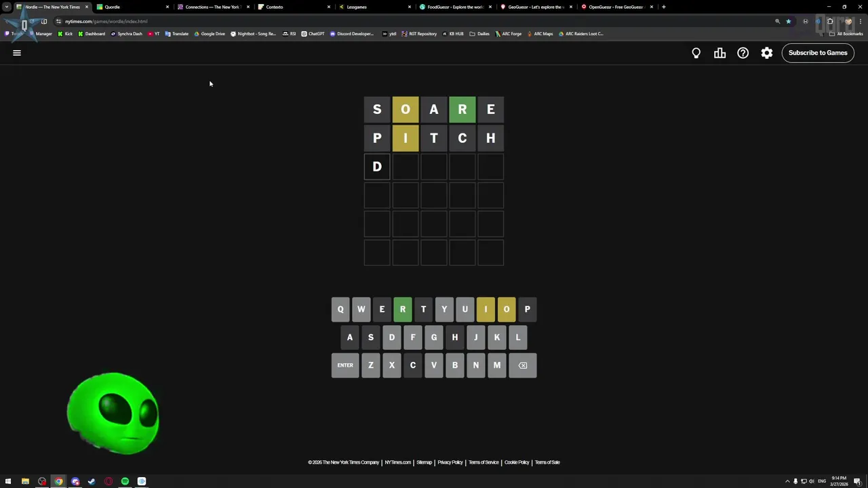The width and height of the screenshot is (868, 488).
Task: Expand the tab search dropdown arrow
Action: click(x=7, y=7)
